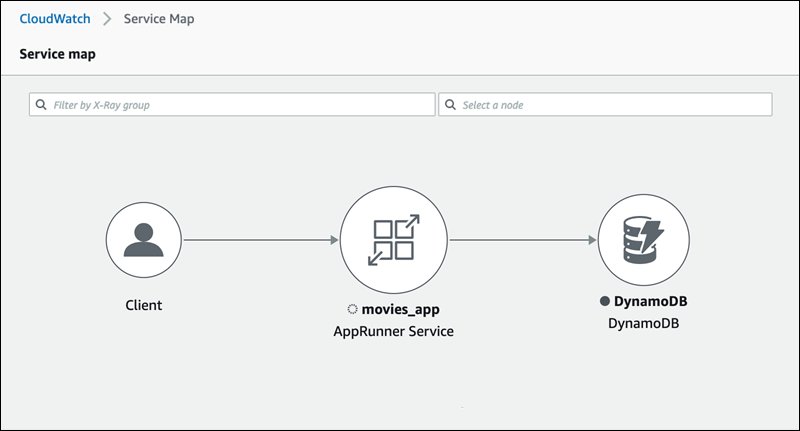Open the CloudWatch breadcrumb link
Screen dimensions: 800x431
(x=56, y=19)
